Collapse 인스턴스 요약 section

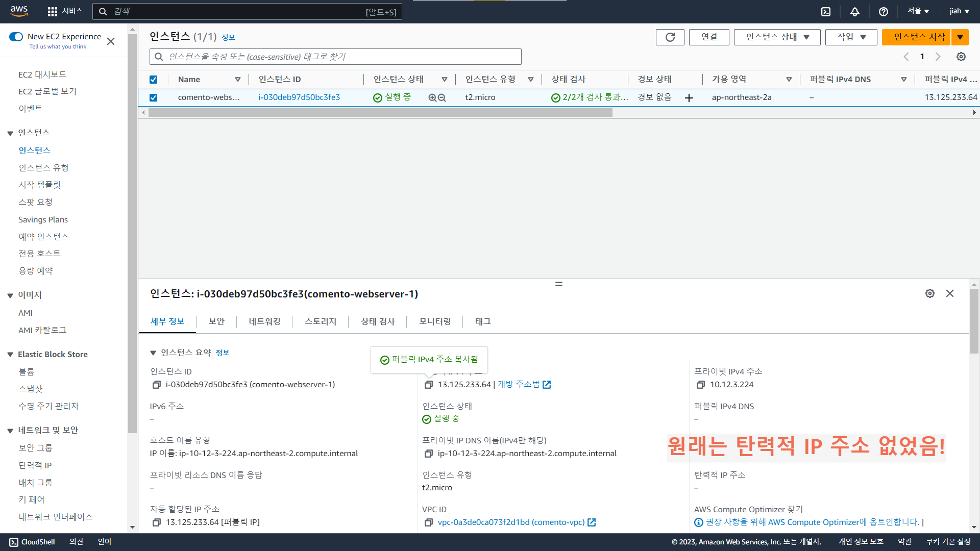[153, 353]
